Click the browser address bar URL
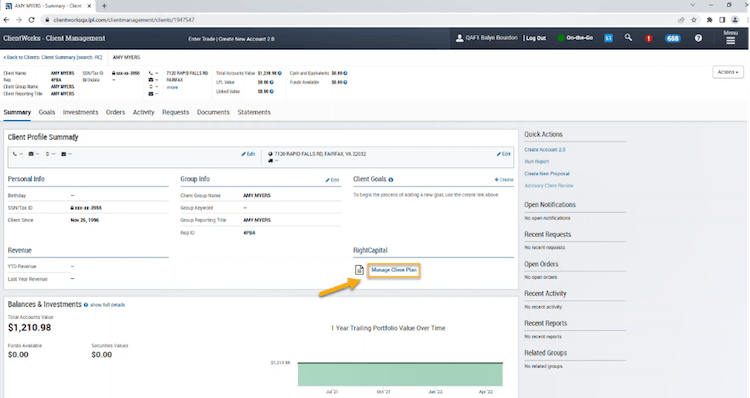750x398 pixels. pos(123,20)
